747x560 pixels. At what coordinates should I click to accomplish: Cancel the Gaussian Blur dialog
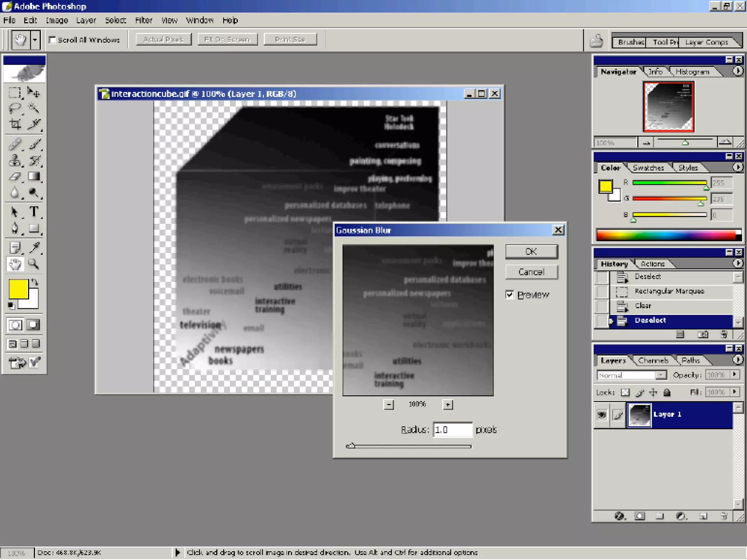pos(531,272)
